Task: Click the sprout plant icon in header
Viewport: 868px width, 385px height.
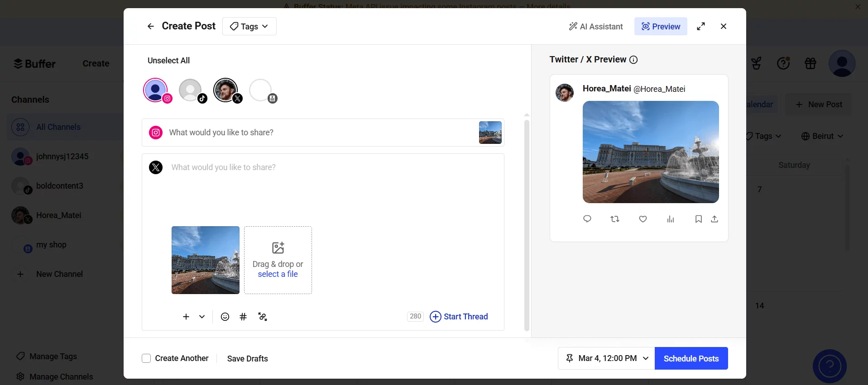Action: [x=756, y=64]
